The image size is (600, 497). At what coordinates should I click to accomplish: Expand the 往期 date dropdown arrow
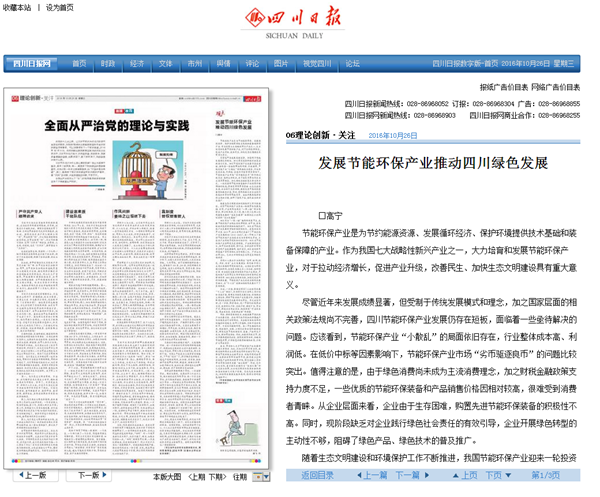coord(266,477)
